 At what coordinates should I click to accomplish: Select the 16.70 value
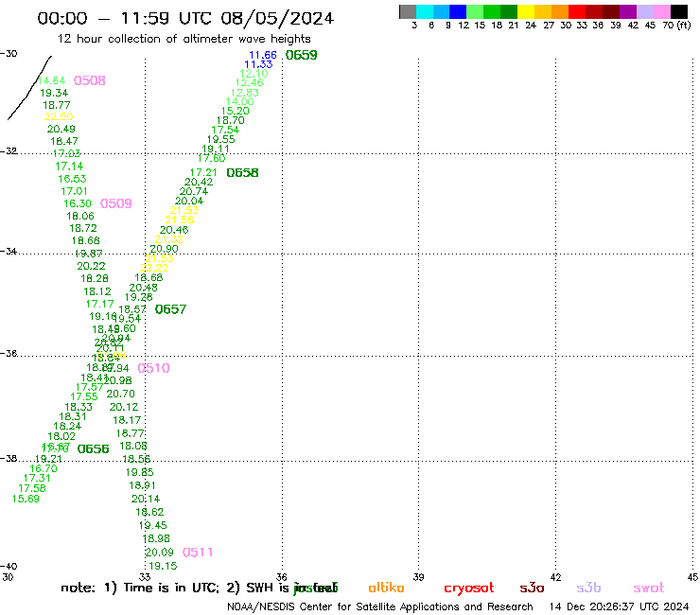pos(44,469)
